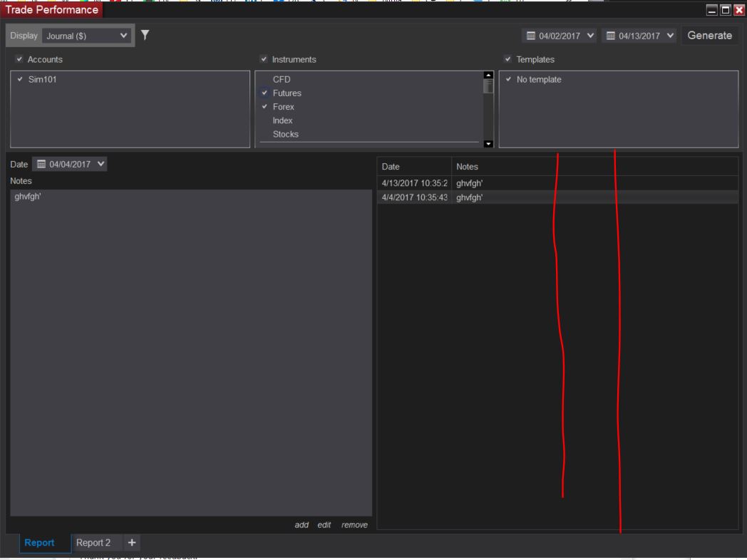Image resolution: width=747 pixels, height=560 pixels.
Task: Expand the 04/04/2017 journal date picker
Action: coord(101,164)
